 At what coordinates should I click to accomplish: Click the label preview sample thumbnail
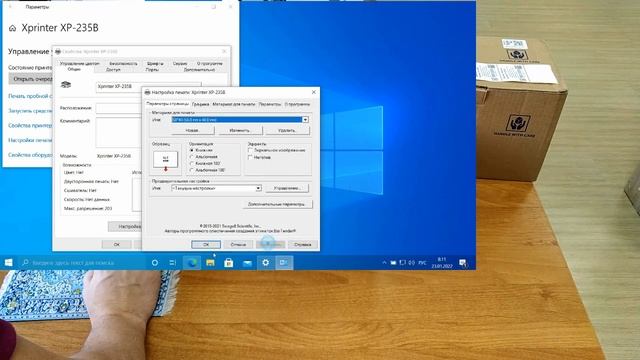coord(165,160)
